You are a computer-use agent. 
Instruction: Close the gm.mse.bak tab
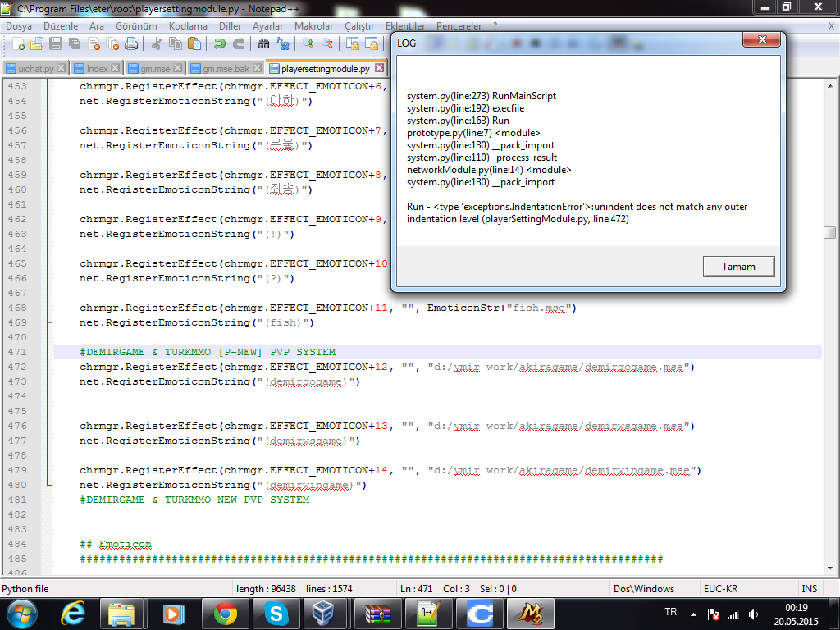[x=257, y=68]
